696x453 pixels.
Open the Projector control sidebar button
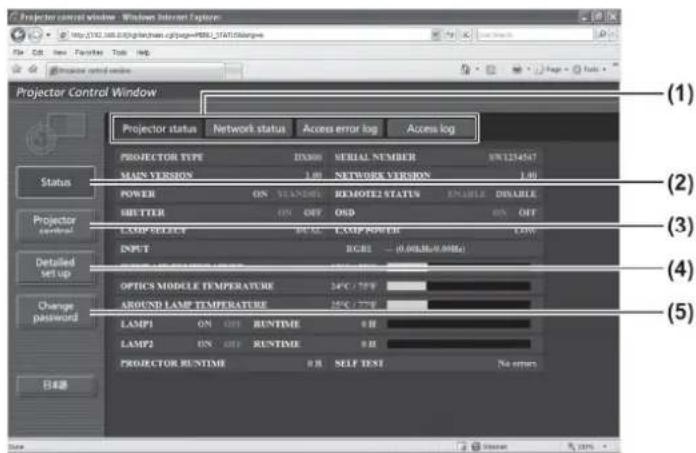55,225
